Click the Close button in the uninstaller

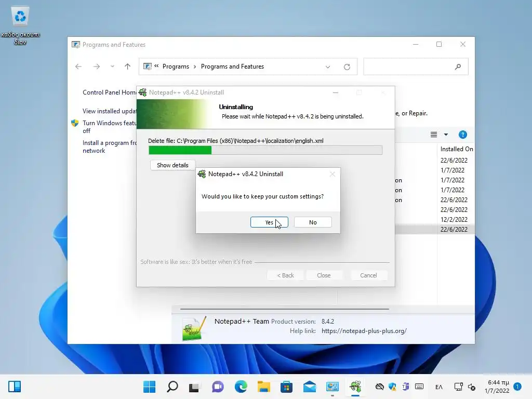click(x=324, y=275)
